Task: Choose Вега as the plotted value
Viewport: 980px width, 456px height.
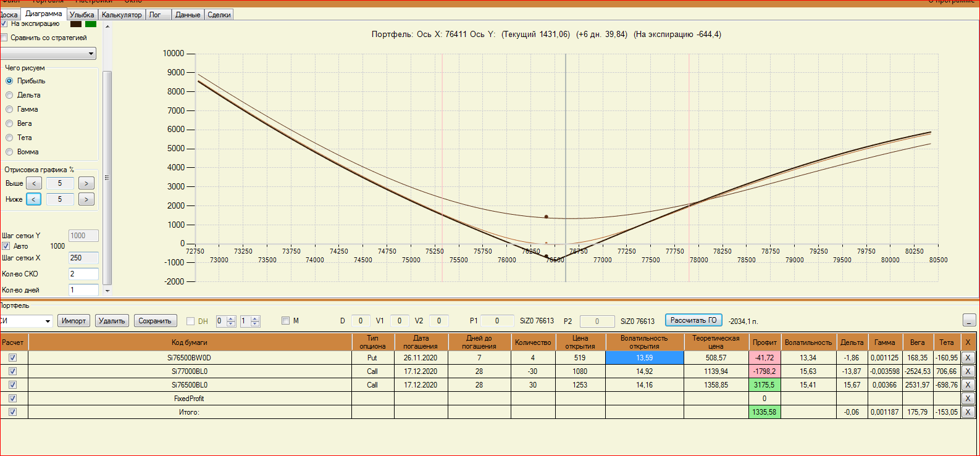Action: [x=9, y=123]
